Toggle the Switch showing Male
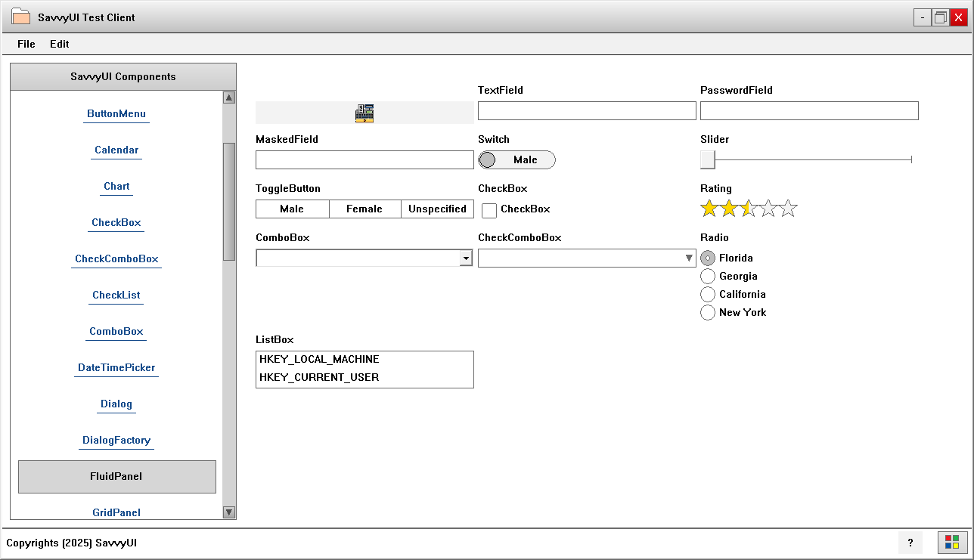 click(x=516, y=159)
